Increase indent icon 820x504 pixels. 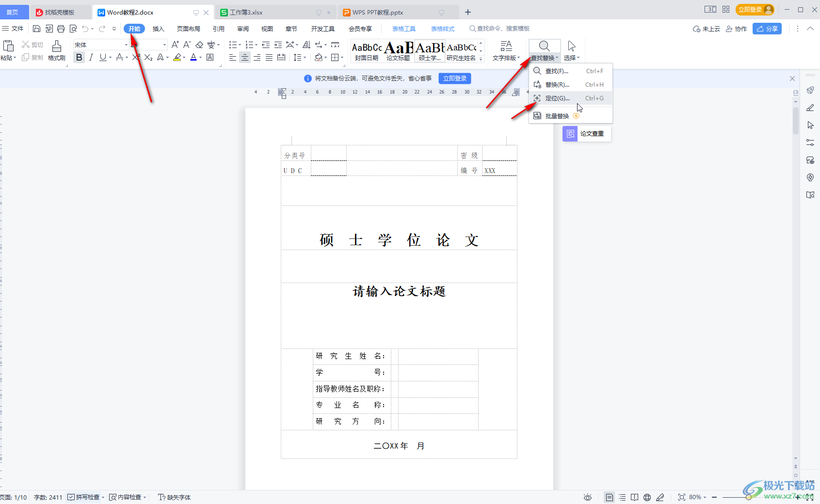click(278, 45)
